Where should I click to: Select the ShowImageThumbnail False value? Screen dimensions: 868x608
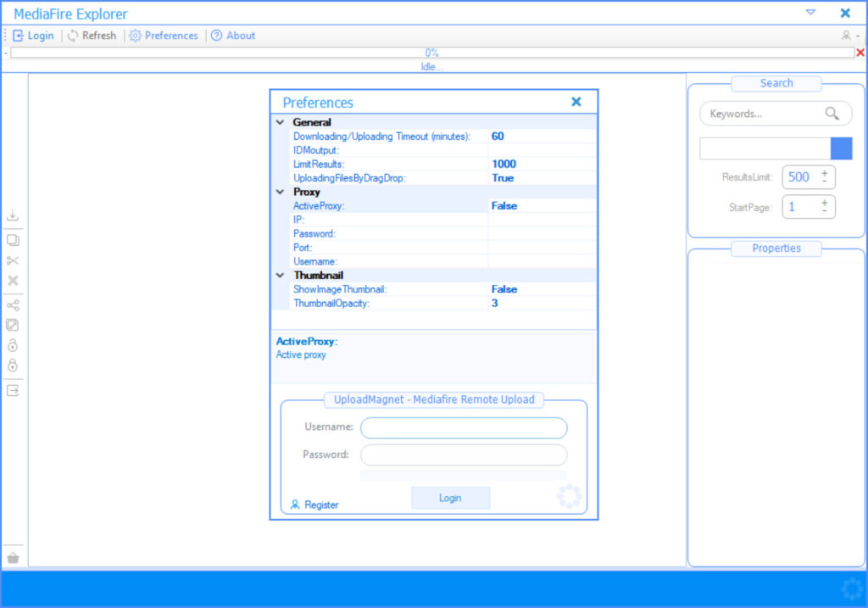[x=504, y=289]
